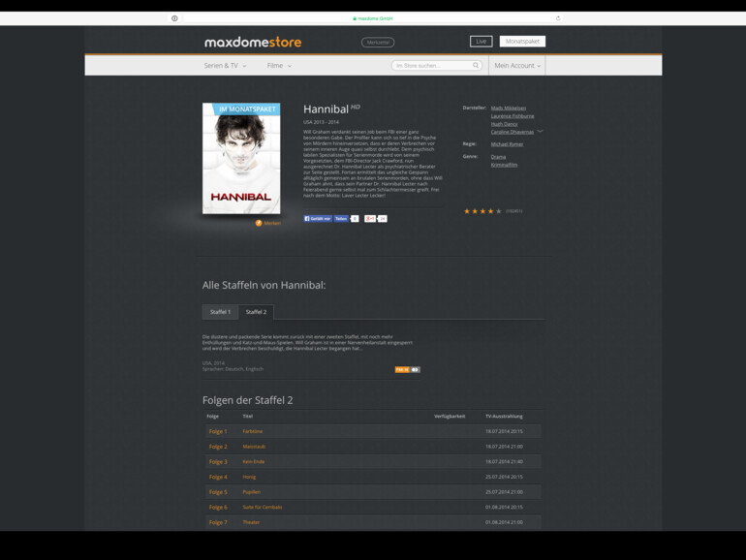Open the Drama genre link

pos(498,157)
